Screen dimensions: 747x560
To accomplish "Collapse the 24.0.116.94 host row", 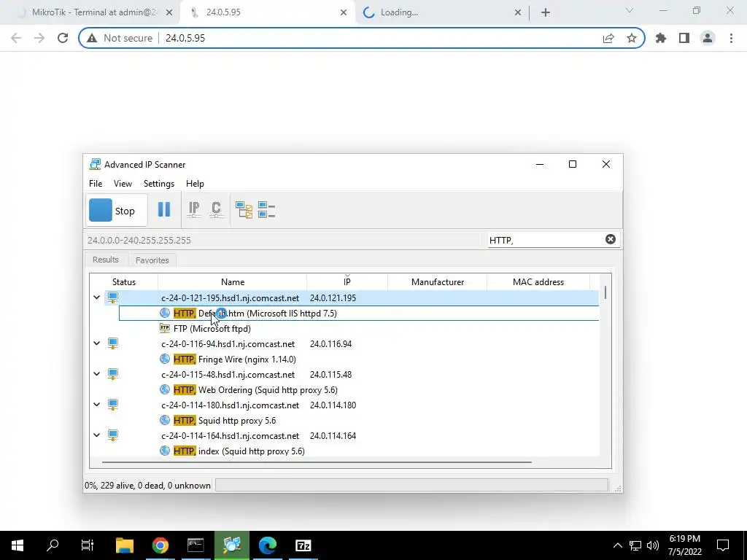I will click(x=97, y=343).
